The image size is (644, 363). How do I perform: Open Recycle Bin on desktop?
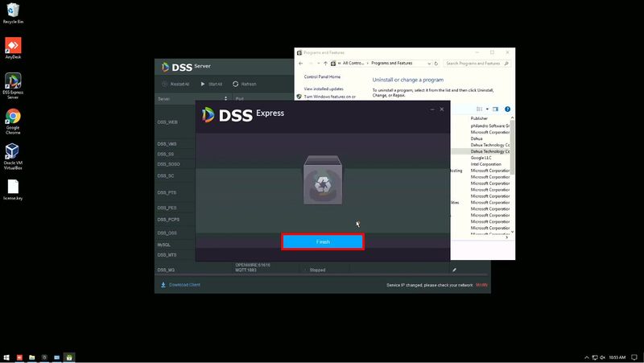[x=13, y=13]
